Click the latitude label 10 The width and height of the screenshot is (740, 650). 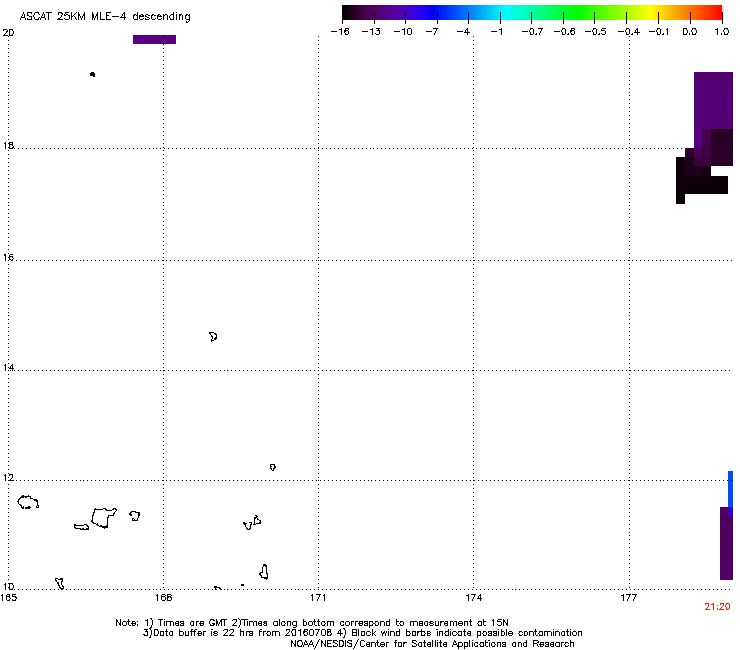[x=8, y=587]
